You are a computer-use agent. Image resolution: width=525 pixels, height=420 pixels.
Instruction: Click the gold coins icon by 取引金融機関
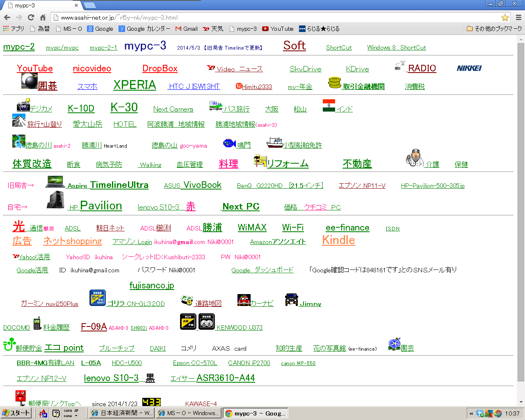point(335,83)
